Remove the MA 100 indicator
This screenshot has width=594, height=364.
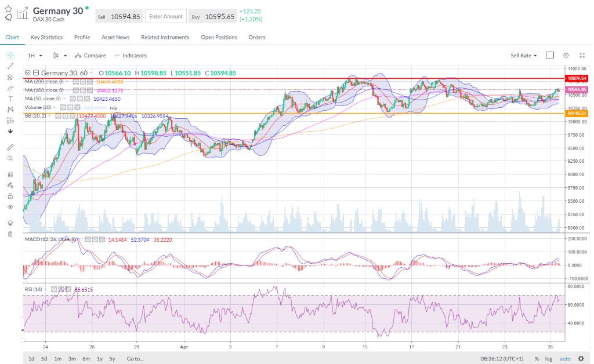click(x=89, y=90)
